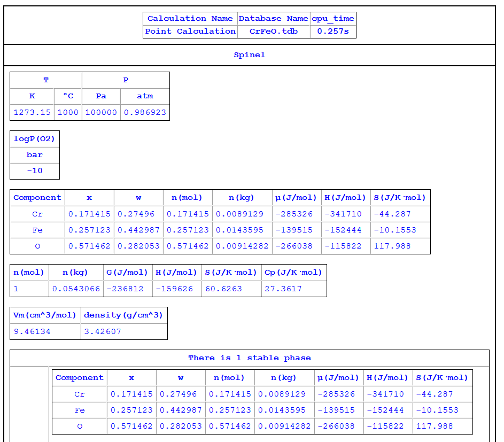Click the °C column header
This screenshot has width=504, height=442.
(68, 96)
